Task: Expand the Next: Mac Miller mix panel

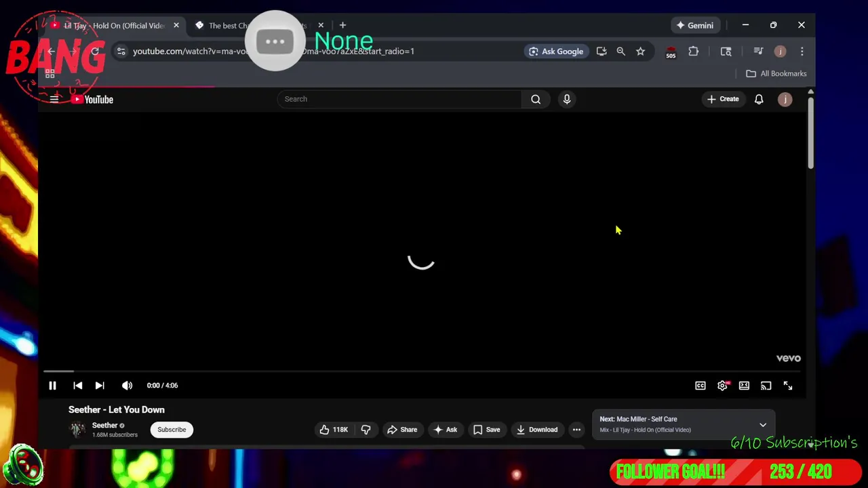Action: point(763,425)
